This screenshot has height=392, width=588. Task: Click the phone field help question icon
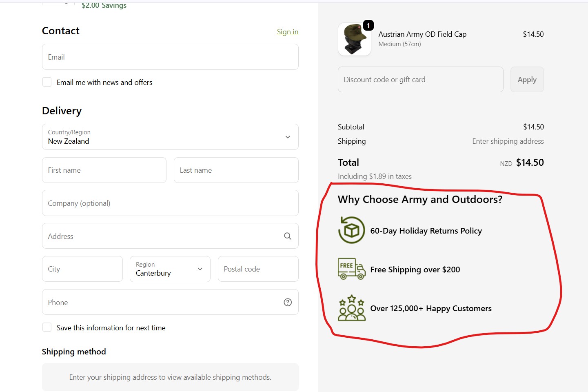coord(288,302)
